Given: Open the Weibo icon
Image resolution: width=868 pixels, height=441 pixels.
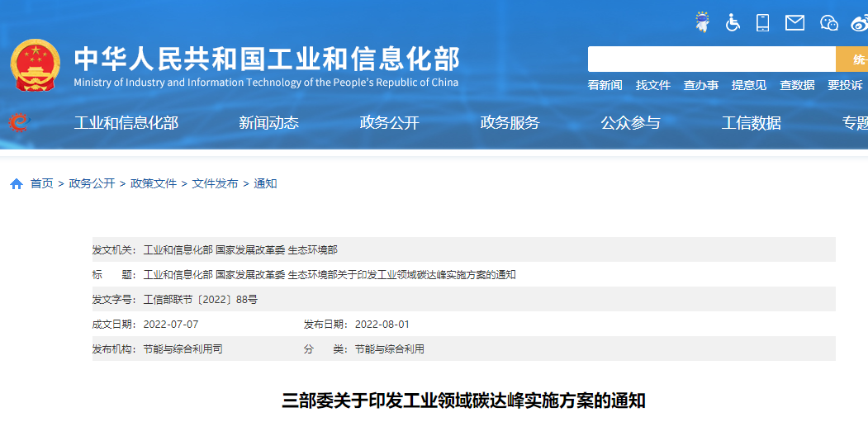Looking at the screenshot, I should tap(860, 22).
